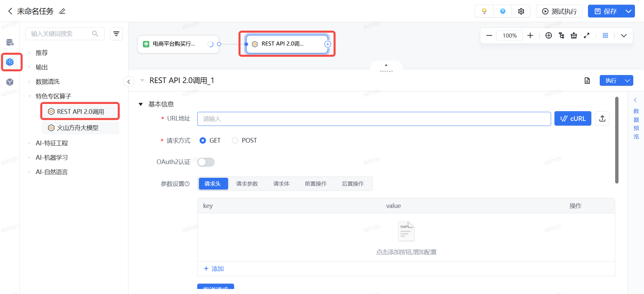Click the 100% zoom level box
Screen dimensions: 644x294
click(x=509, y=35)
